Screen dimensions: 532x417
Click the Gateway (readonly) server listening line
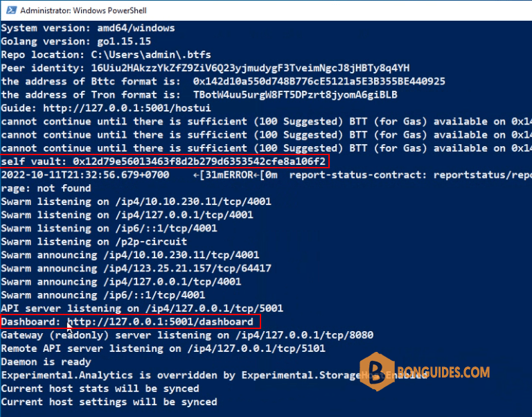pos(187,335)
